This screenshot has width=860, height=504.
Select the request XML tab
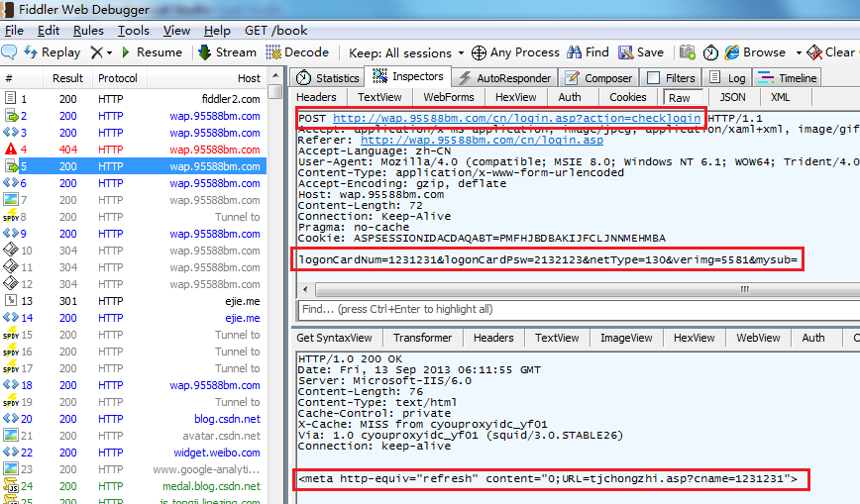click(781, 97)
